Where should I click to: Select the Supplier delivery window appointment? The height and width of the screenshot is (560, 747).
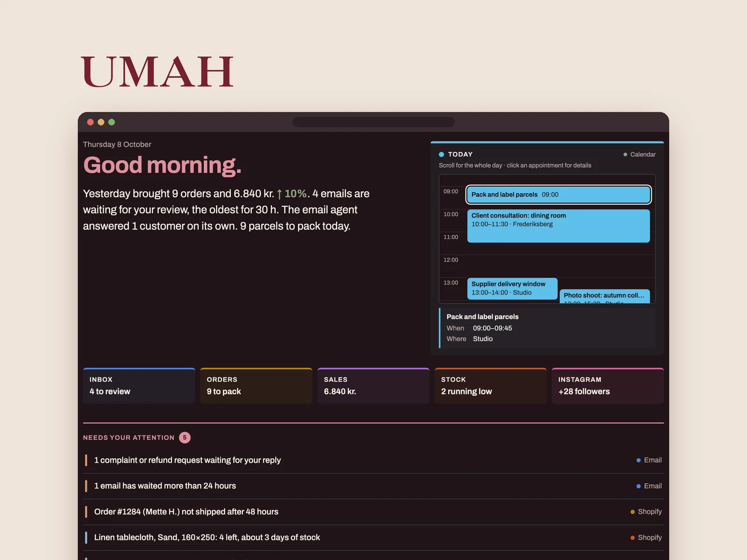(512, 289)
